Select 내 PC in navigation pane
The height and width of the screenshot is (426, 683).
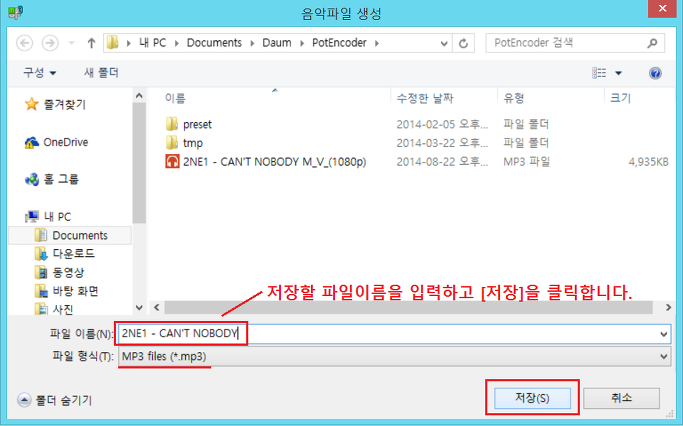pyautogui.click(x=57, y=216)
